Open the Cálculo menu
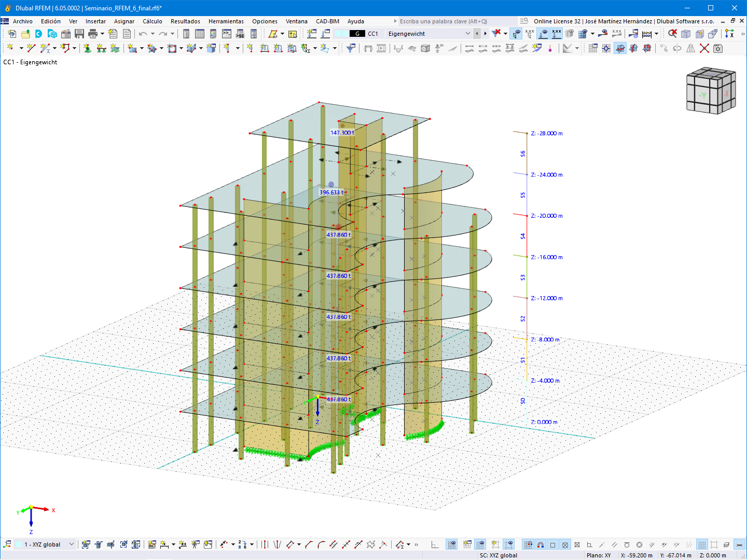 tap(153, 21)
